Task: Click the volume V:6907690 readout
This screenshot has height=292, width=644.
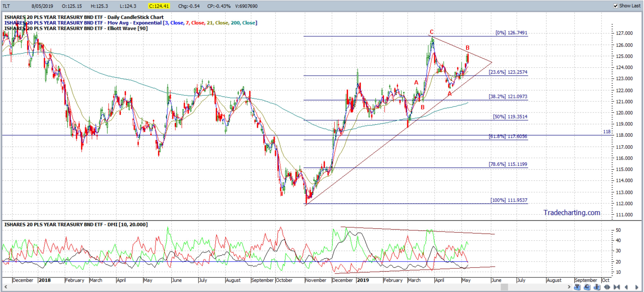Action: tap(246, 6)
